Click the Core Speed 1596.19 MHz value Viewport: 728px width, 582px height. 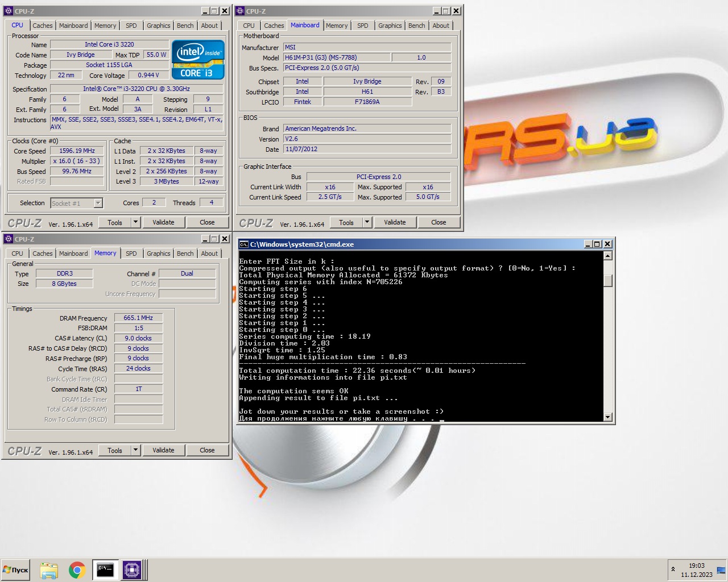[x=77, y=151]
